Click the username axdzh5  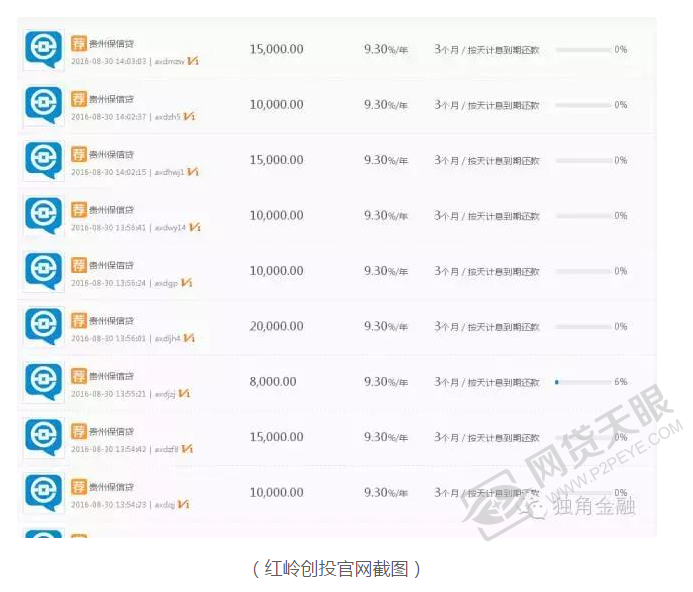point(168,117)
